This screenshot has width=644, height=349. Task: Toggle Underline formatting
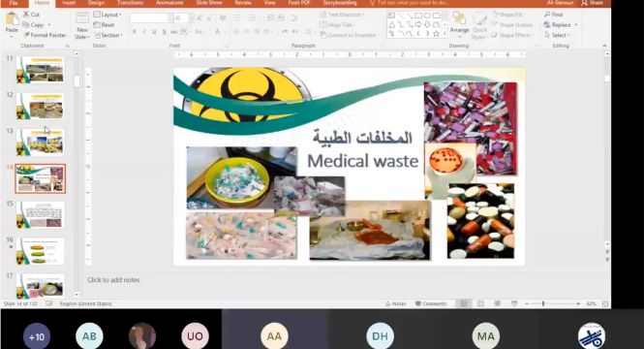coord(154,32)
